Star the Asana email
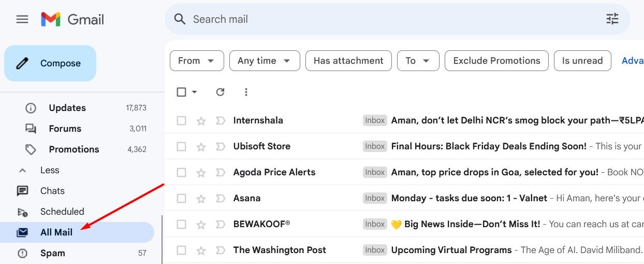Screen dimensions: 644x264 tap(201, 199)
